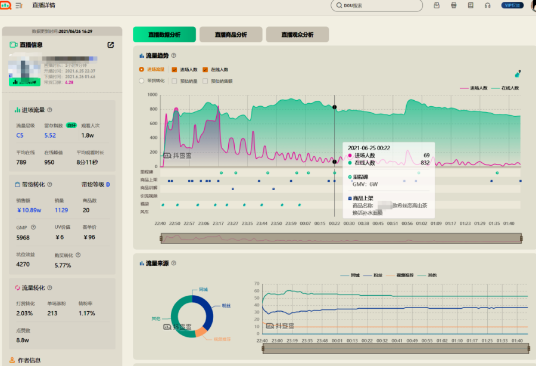Open the help icon beside 进场流量
Screen dimensions: 536x368
point(50,110)
